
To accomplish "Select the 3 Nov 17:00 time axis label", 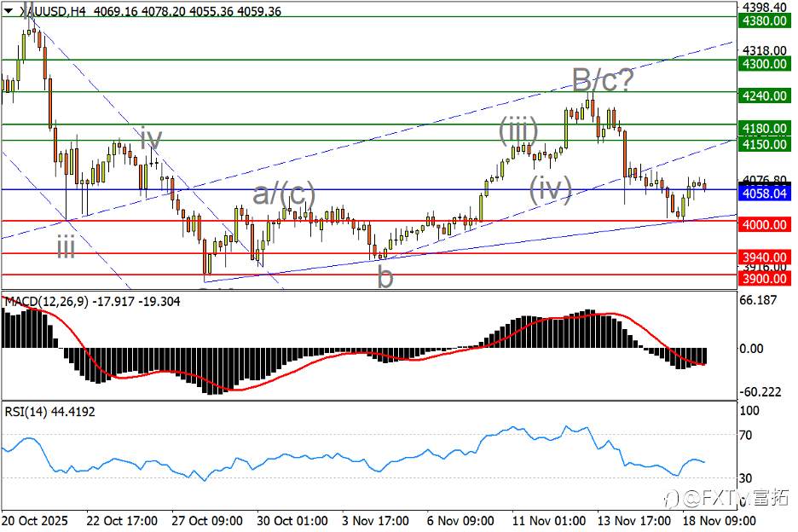I will (x=375, y=521).
